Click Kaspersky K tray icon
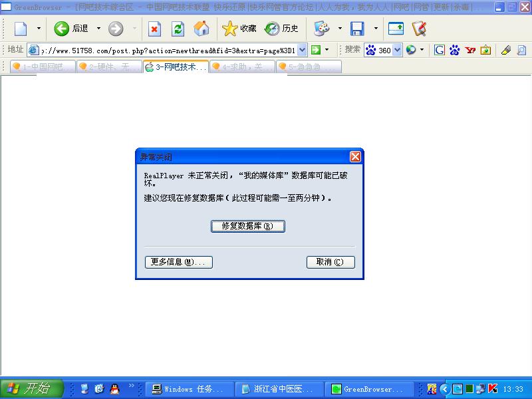Screen dimensions: 532x399 tap(493, 389)
